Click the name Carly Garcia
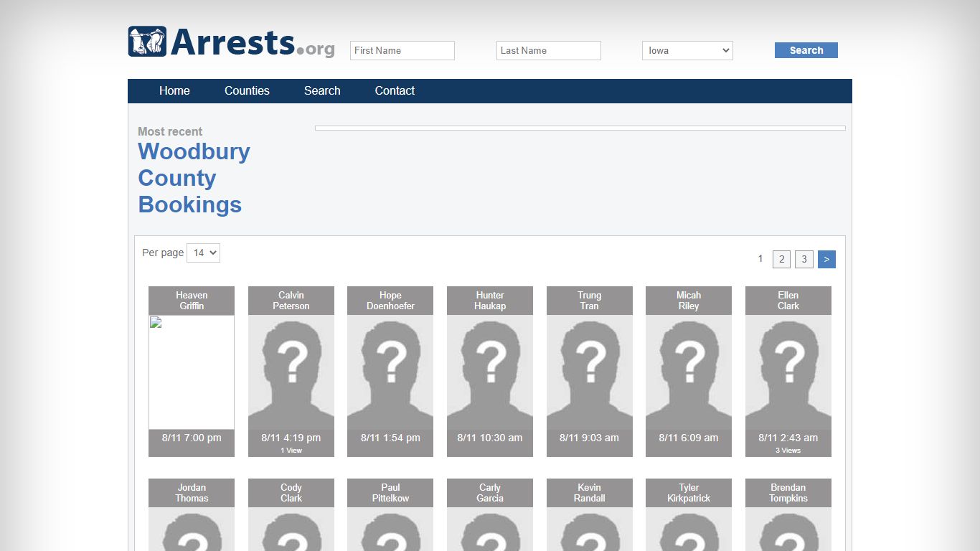Viewport: 980px width, 551px height. [x=490, y=493]
